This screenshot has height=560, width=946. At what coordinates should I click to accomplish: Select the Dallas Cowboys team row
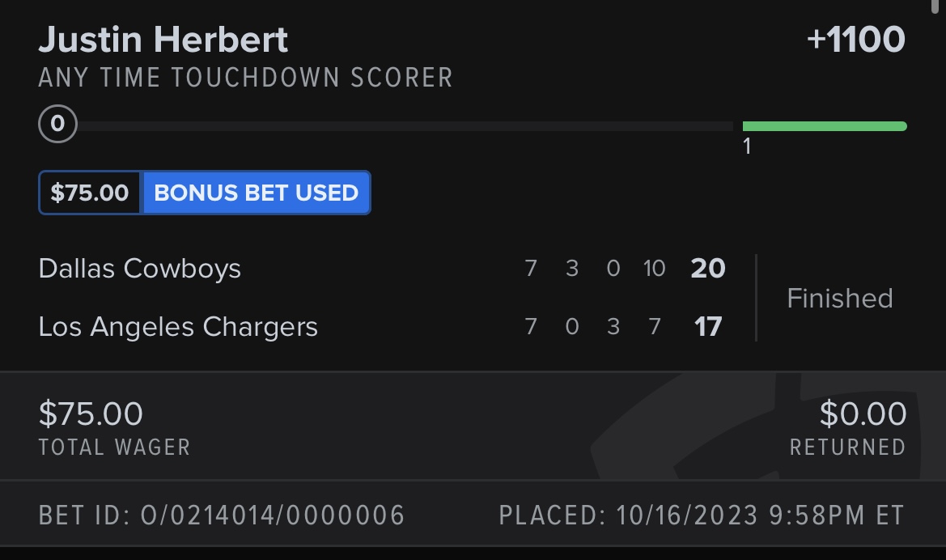coord(140,269)
